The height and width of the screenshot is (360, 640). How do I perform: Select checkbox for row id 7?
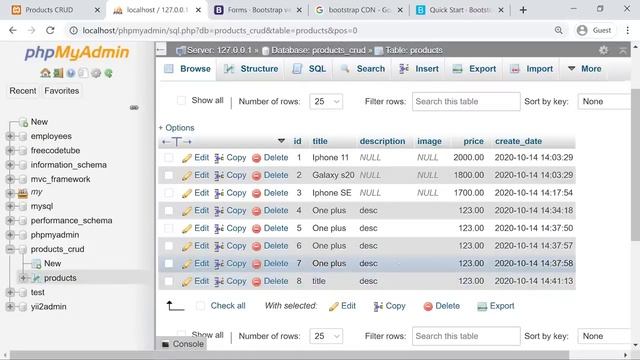pos(169,264)
